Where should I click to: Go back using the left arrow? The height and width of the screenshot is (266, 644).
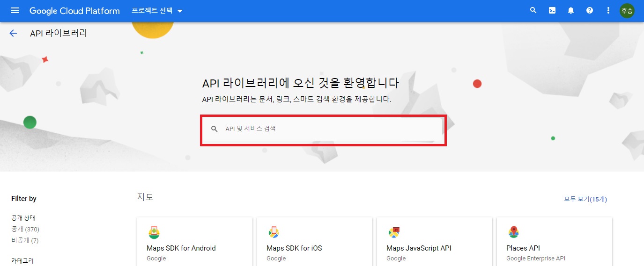pyautogui.click(x=13, y=33)
